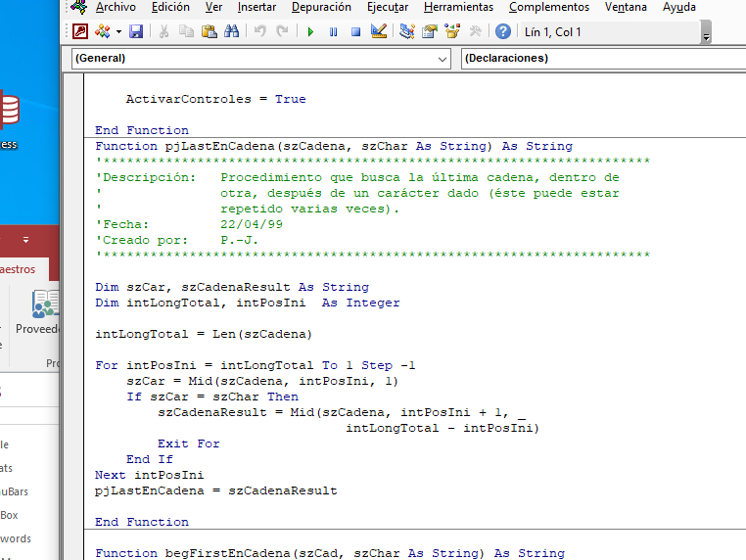Click the 'szCar = Mid(szCadena, intPosIni, 1)' line

(262, 381)
